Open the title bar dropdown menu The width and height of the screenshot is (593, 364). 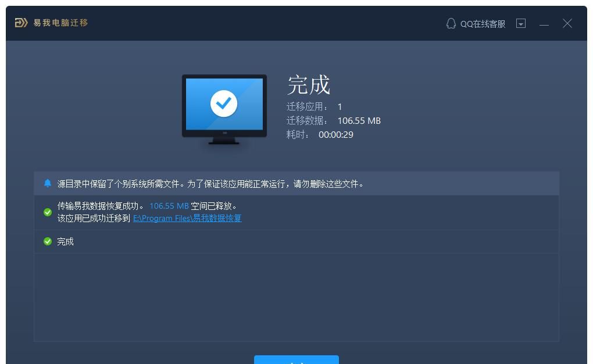click(521, 23)
